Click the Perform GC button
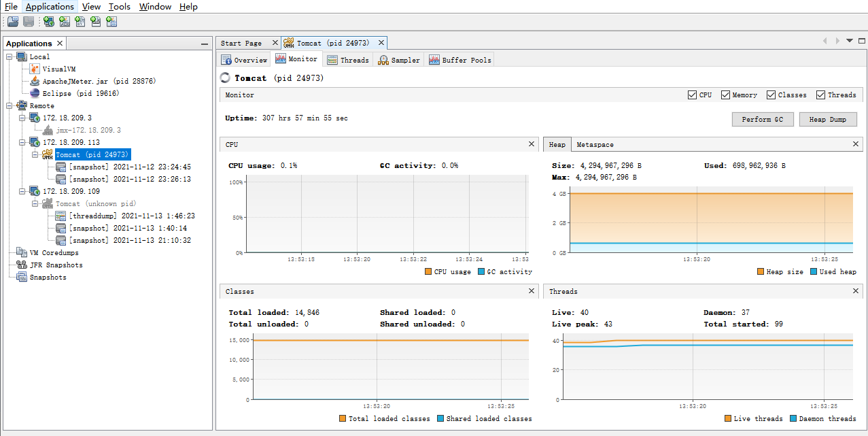The height and width of the screenshot is (436, 868). point(763,119)
